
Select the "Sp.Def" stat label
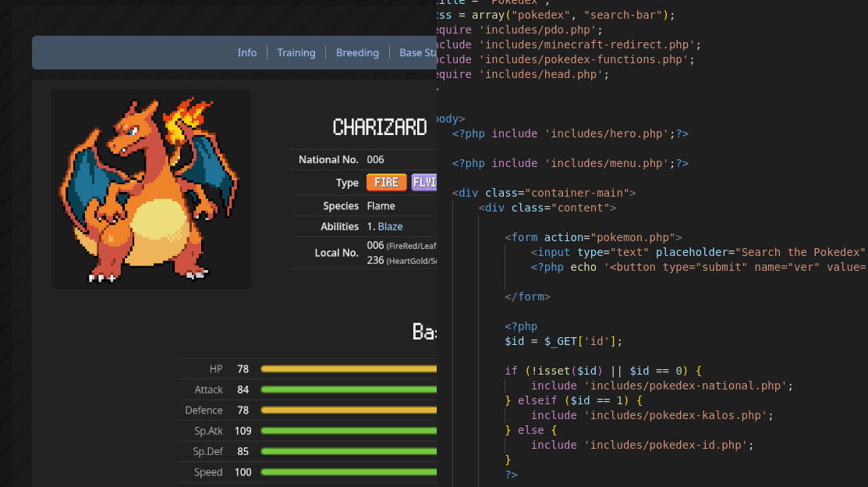click(x=207, y=452)
